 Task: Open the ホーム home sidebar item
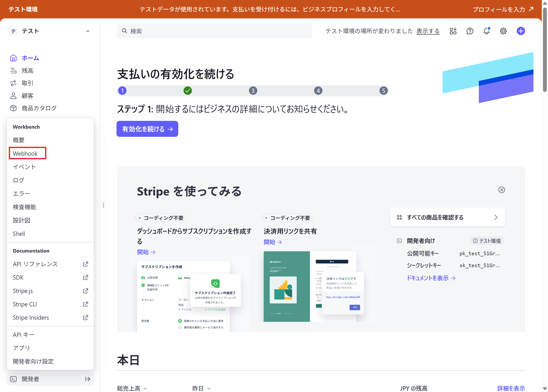pyautogui.click(x=24, y=58)
